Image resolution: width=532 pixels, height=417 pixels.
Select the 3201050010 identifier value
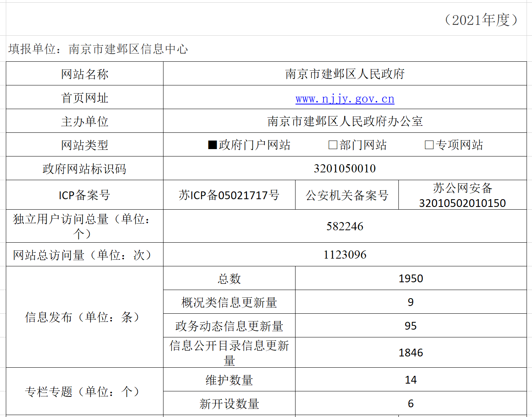345,169
